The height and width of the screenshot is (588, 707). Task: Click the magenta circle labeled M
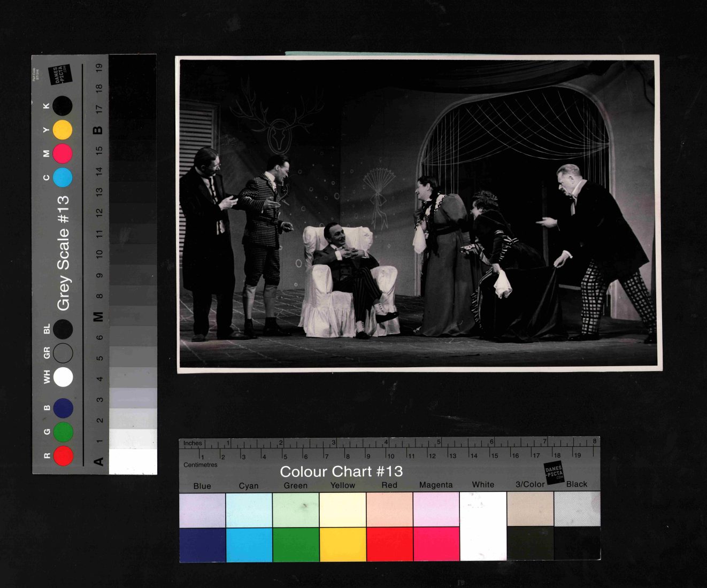tap(63, 154)
